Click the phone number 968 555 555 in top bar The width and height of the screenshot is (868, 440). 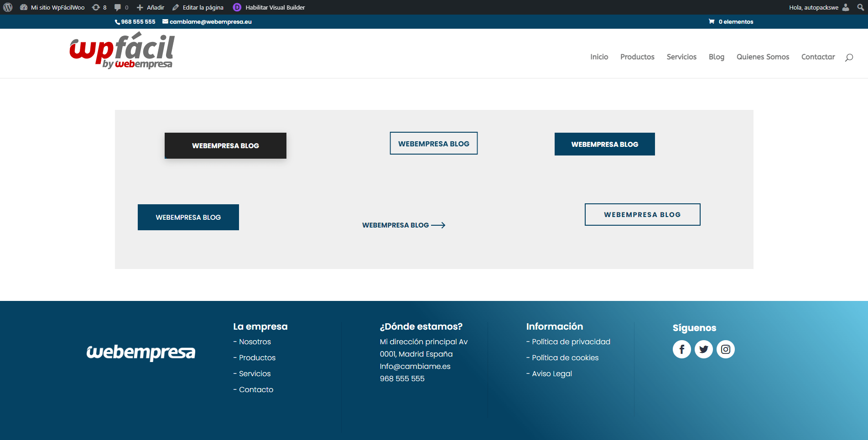coord(135,22)
